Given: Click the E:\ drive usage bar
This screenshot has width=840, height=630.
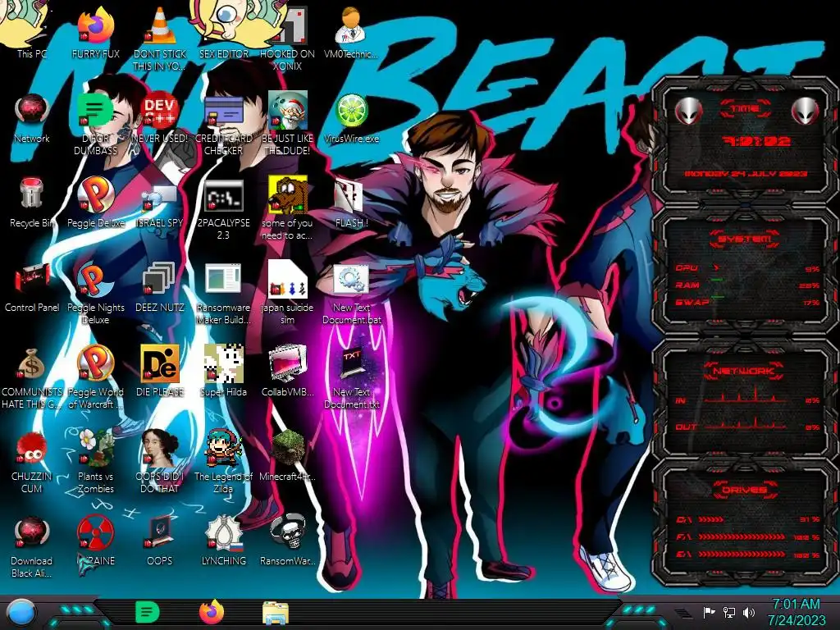Looking at the screenshot, I should pos(748,555).
